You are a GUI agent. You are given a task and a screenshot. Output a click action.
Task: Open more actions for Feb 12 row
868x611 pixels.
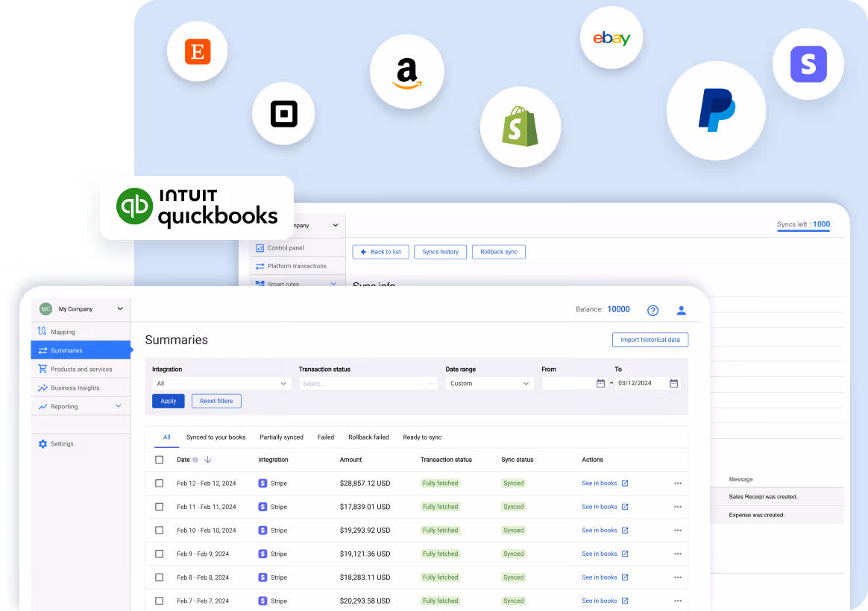coord(678,484)
